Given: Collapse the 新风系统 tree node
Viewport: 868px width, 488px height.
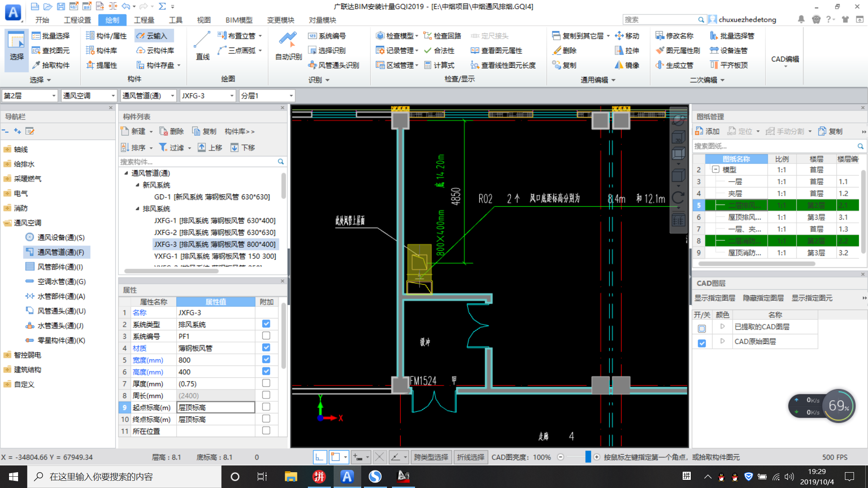Looking at the screenshot, I should tap(137, 185).
